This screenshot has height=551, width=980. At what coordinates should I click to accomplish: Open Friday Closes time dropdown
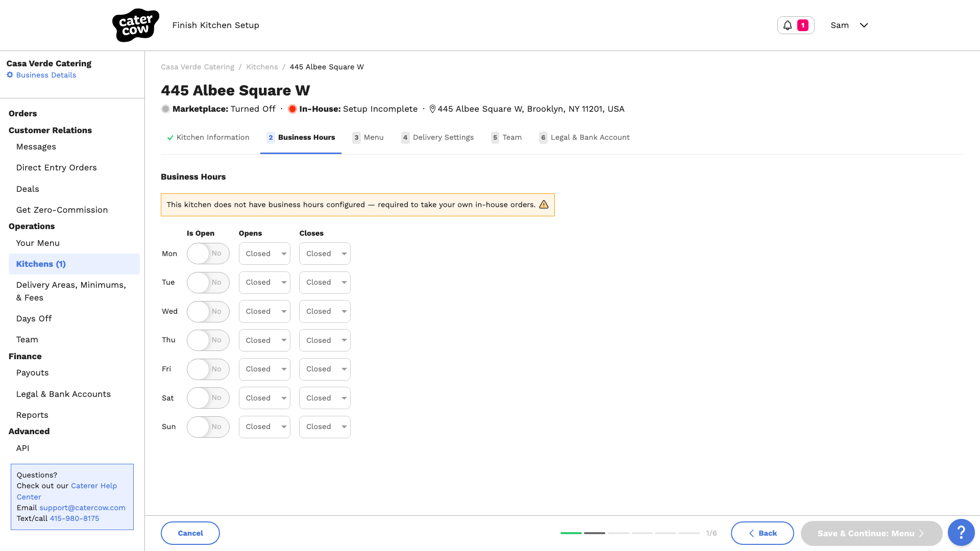[x=325, y=369]
